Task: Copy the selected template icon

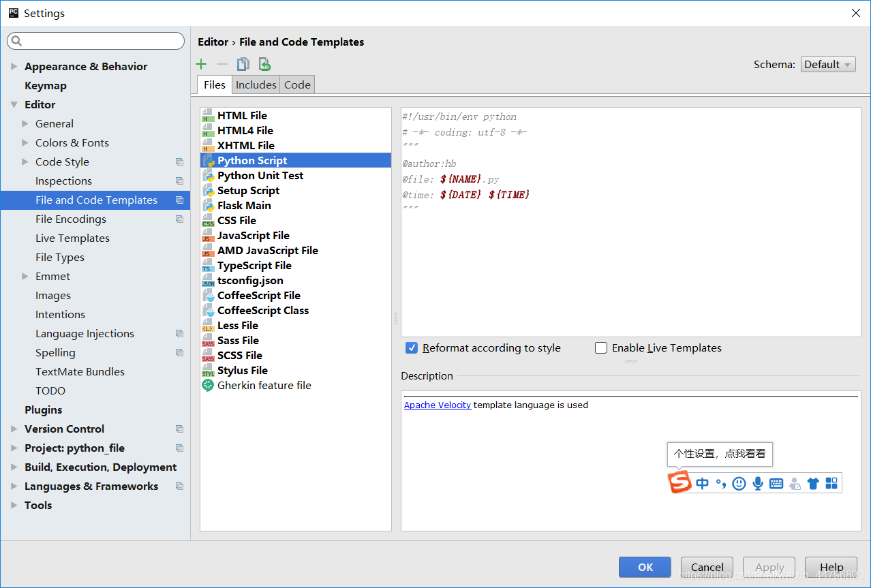Action: coord(243,64)
